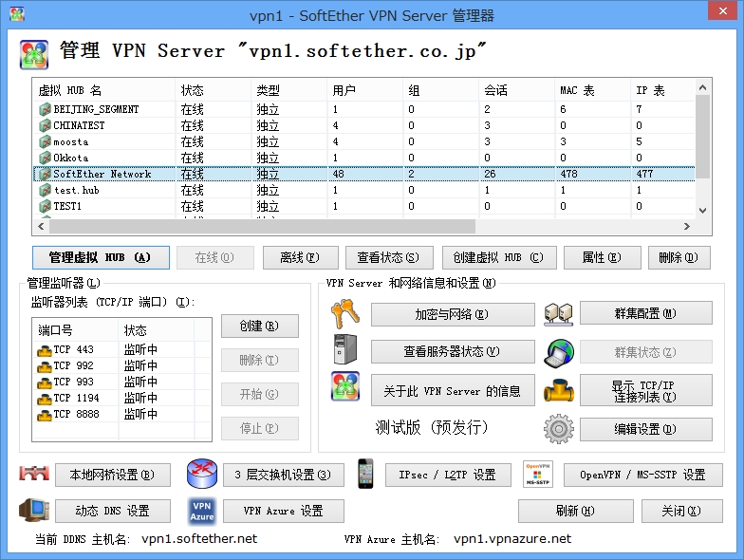Click the hub icon of moosta row
The image size is (744, 560).
46,142
